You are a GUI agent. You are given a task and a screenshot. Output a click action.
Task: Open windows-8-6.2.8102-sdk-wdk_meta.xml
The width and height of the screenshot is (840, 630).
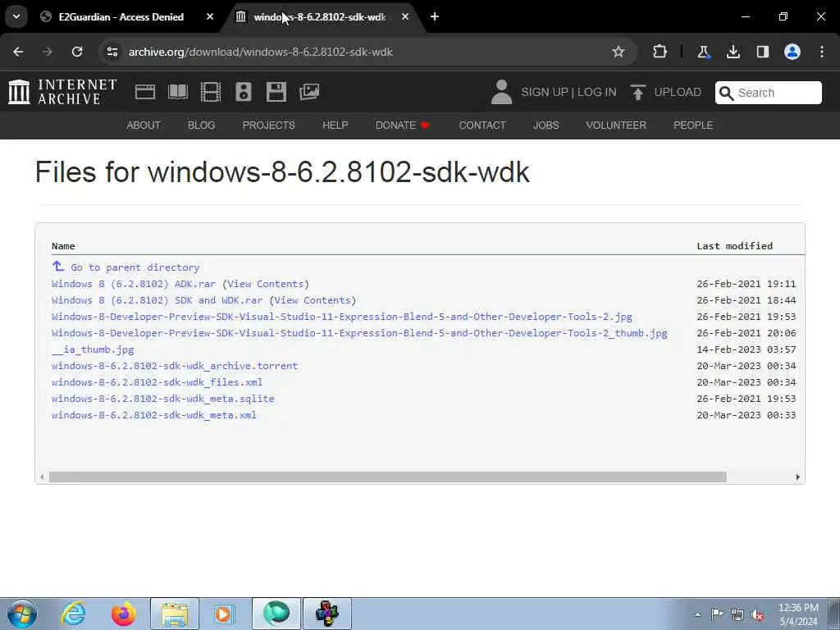point(153,415)
